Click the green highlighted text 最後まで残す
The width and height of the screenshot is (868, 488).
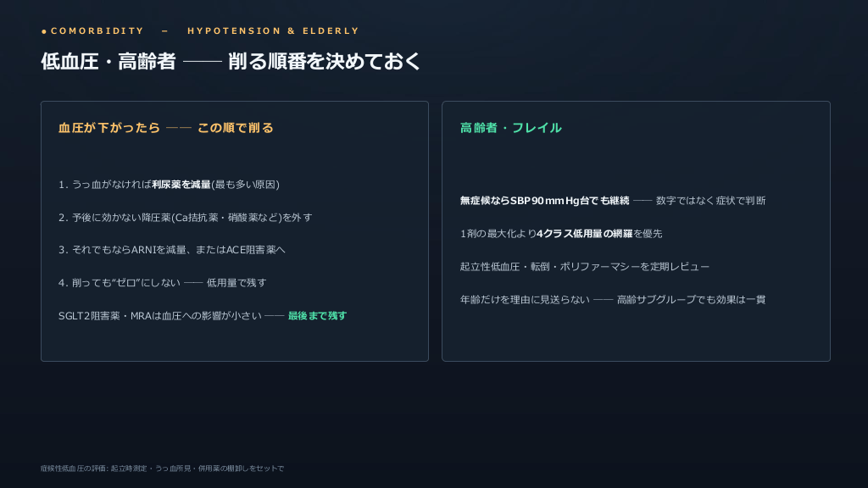317,315
